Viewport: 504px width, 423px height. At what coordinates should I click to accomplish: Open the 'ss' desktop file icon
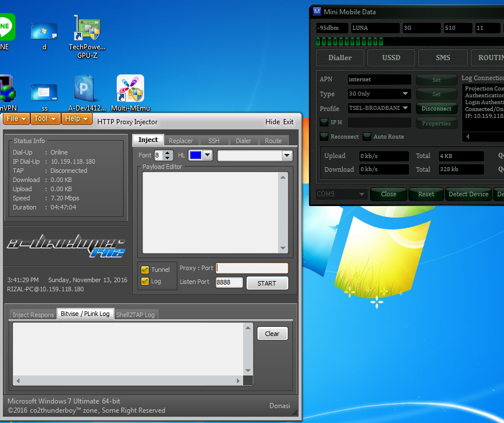coord(45,97)
